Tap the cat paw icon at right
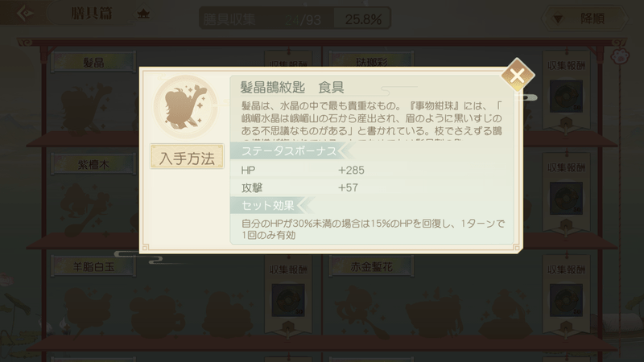The height and width of the screenshot is (362, 644). click(620, 56)
